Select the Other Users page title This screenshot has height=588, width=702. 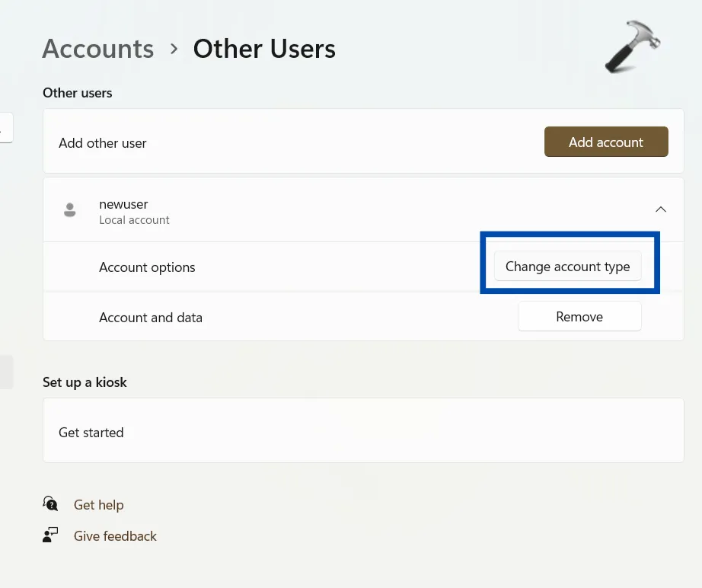pos(264,49)
